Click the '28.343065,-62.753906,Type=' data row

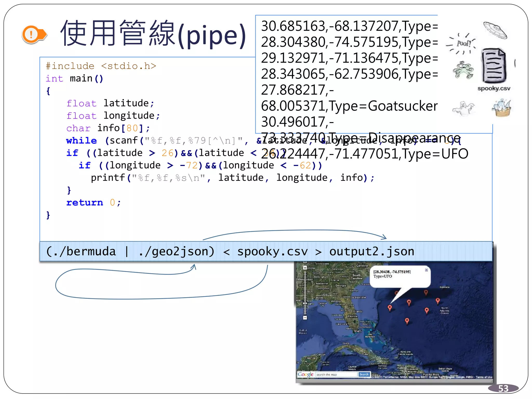click(x=349, y=74)
